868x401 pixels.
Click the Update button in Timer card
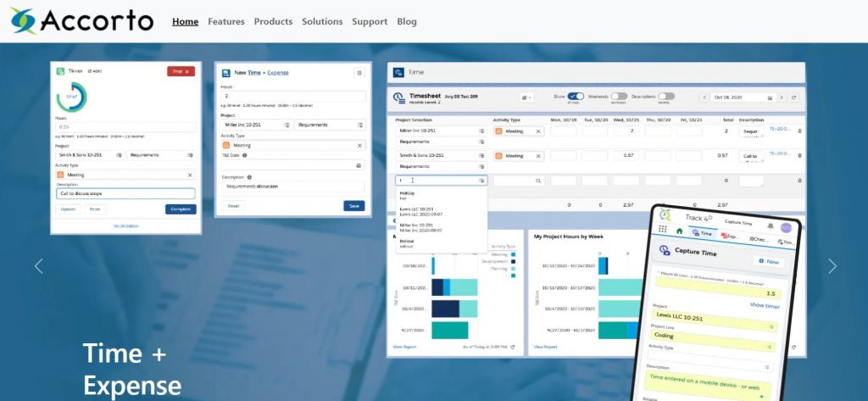point(68,209)
